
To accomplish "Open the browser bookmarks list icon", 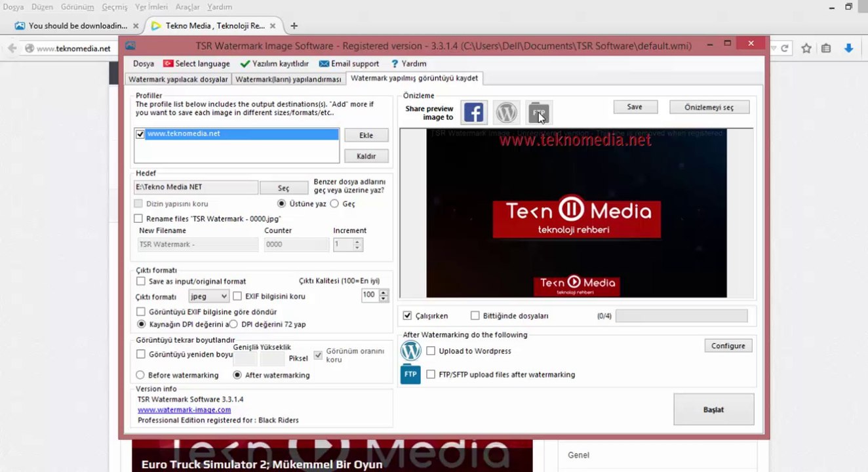I will tap(826, 48).
